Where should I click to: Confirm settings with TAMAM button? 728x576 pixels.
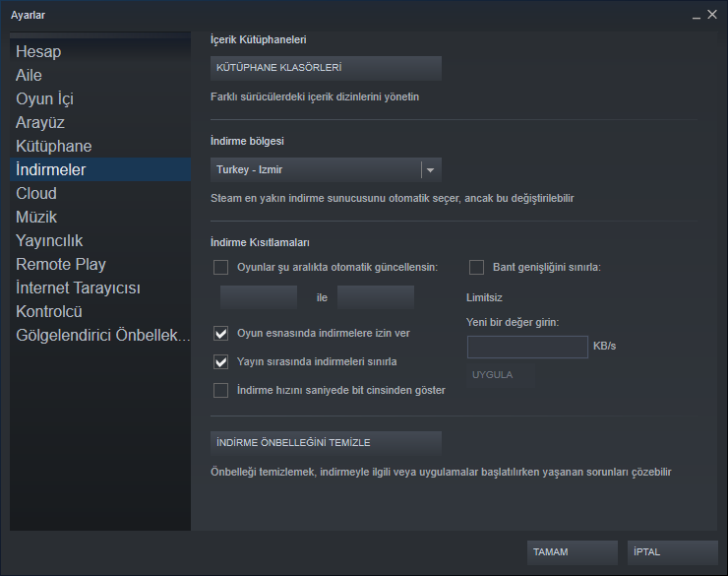click(x=572, y=552)
